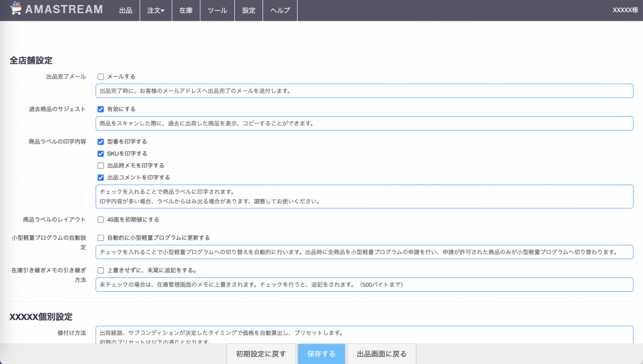Check 上書きせずに、末尾に追記をする option
643x364 pixels.
(100, 270)
